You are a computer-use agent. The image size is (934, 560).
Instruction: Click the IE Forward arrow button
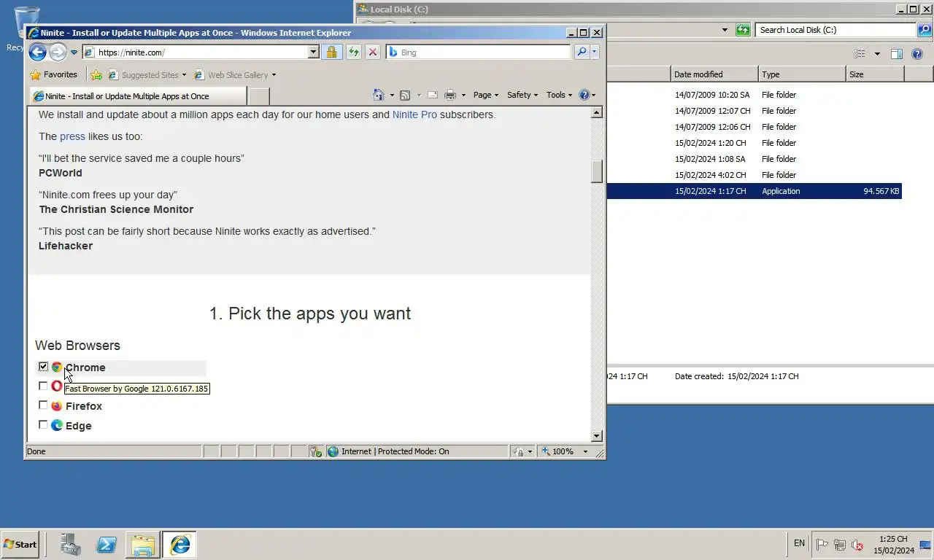point(58,52)
